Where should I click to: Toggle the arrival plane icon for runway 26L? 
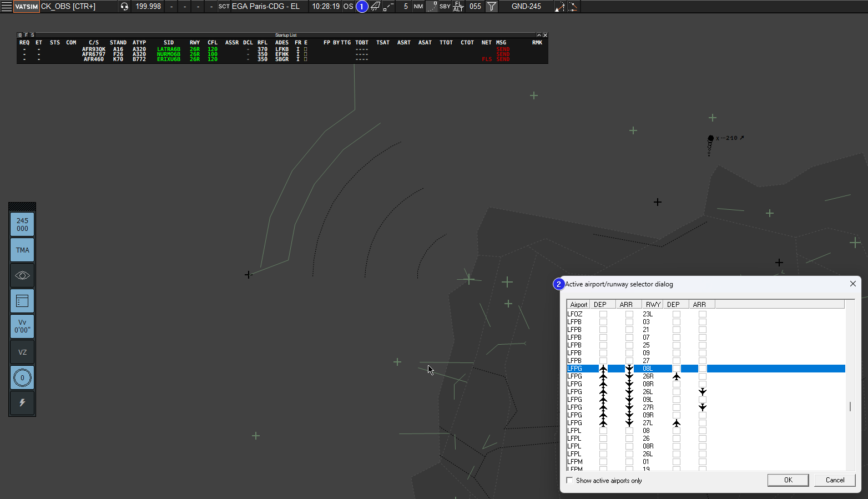[703, 392]
